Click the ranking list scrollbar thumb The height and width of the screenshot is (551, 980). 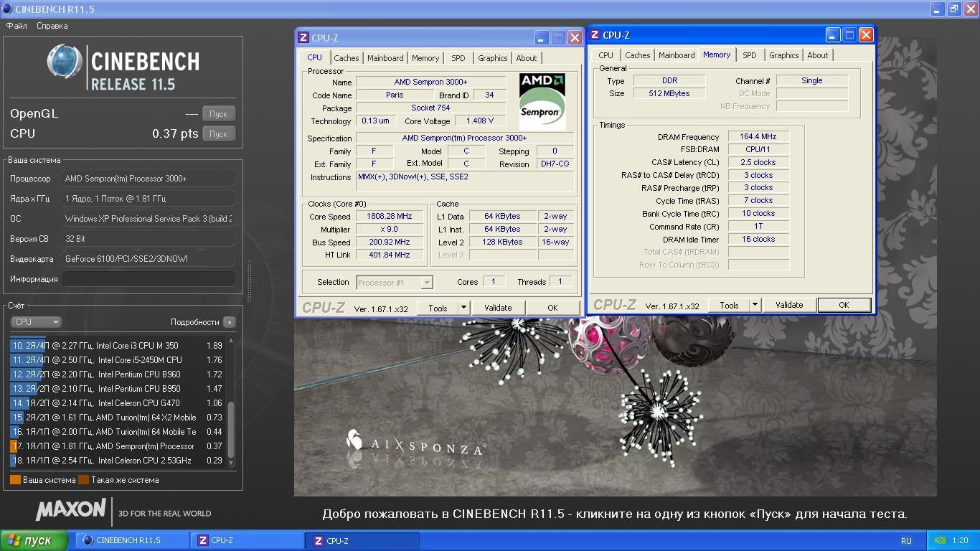click(x=231, y=430)
